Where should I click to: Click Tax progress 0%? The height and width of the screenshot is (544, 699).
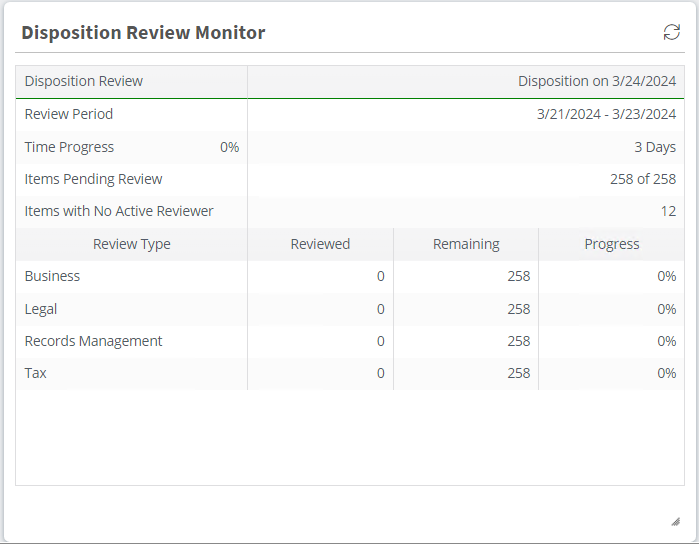click(x=666, y=373)
